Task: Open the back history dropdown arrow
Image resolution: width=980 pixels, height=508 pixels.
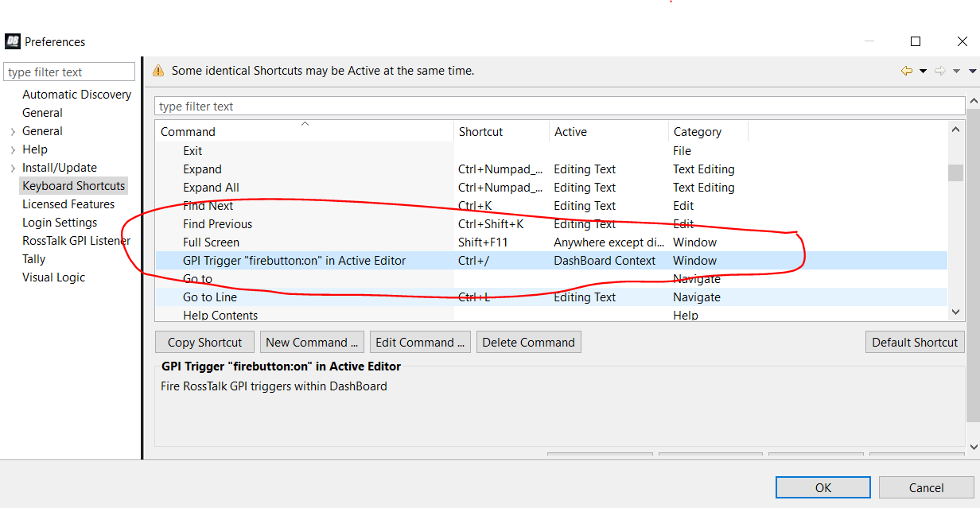Action: pos(923,71)
